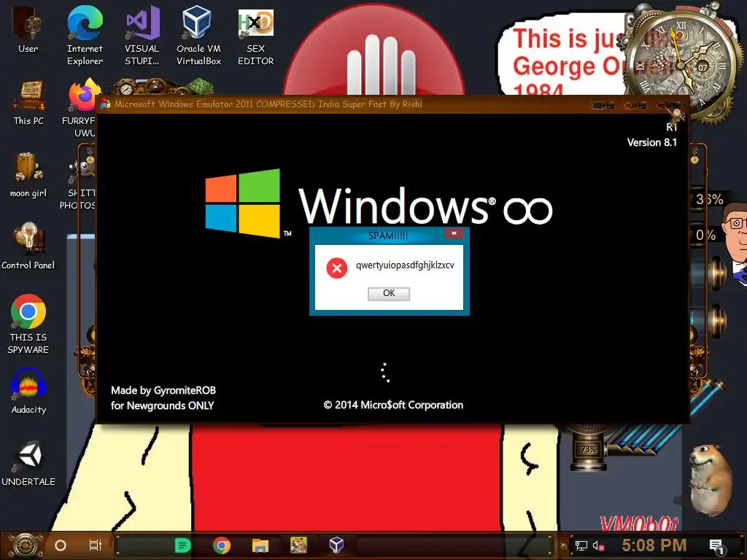Viewport: 747px width, 560px height.
Task: Click the hamster desktop pet
Action: click(x=710, y=480)
